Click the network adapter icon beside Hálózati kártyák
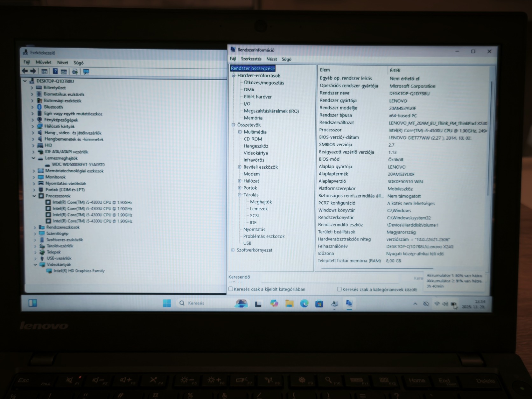 pos(40,126)
